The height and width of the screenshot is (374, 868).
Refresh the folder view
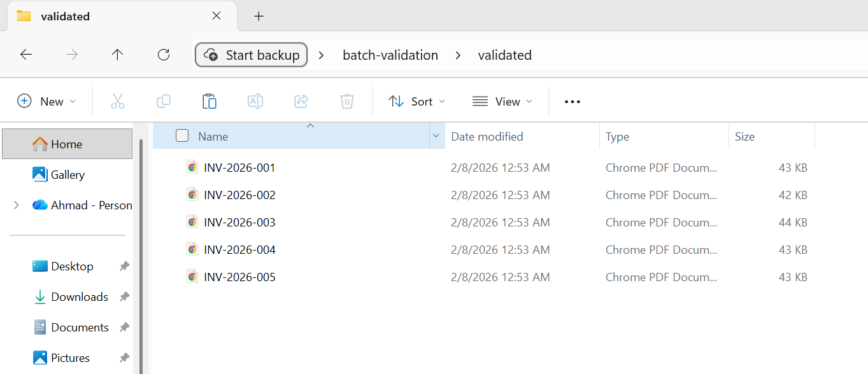163,55
